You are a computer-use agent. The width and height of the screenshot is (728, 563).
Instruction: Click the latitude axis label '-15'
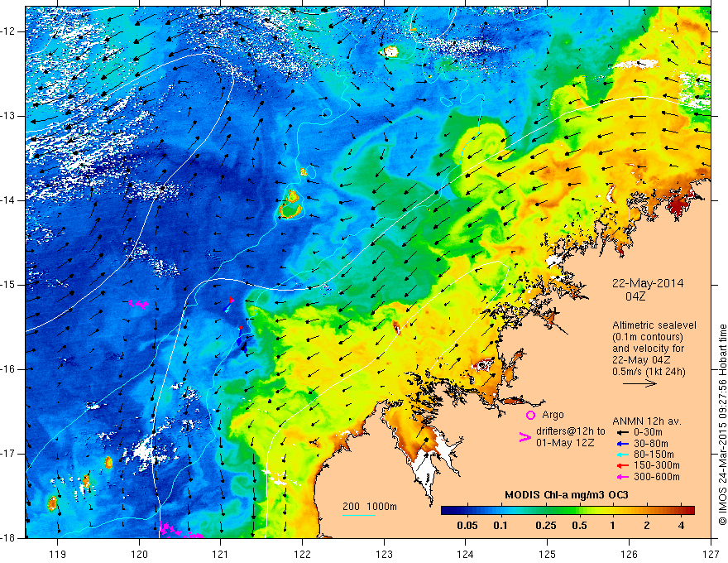[9, 285]
